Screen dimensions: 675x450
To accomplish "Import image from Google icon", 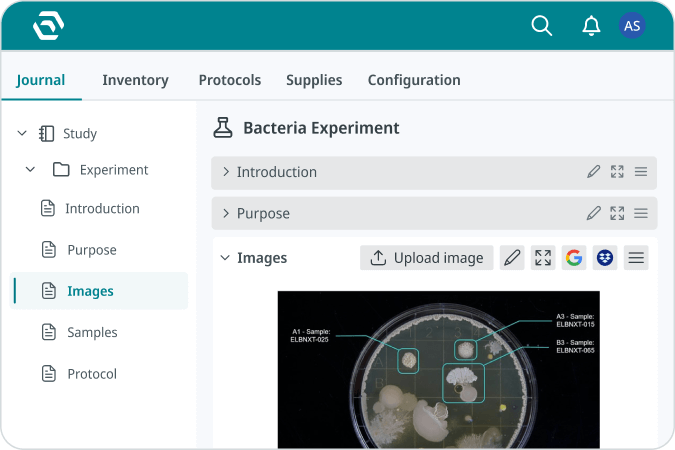I will coord(574,258).
